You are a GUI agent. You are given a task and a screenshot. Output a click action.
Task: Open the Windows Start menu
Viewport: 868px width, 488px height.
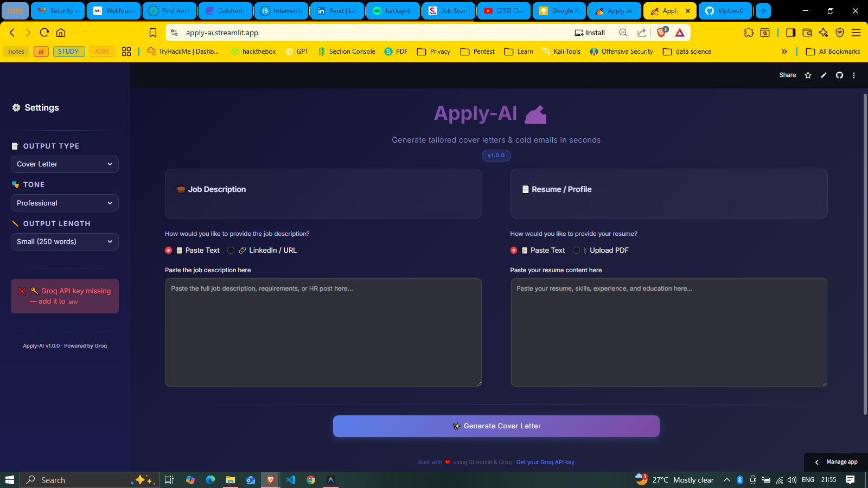pos(10,480)
